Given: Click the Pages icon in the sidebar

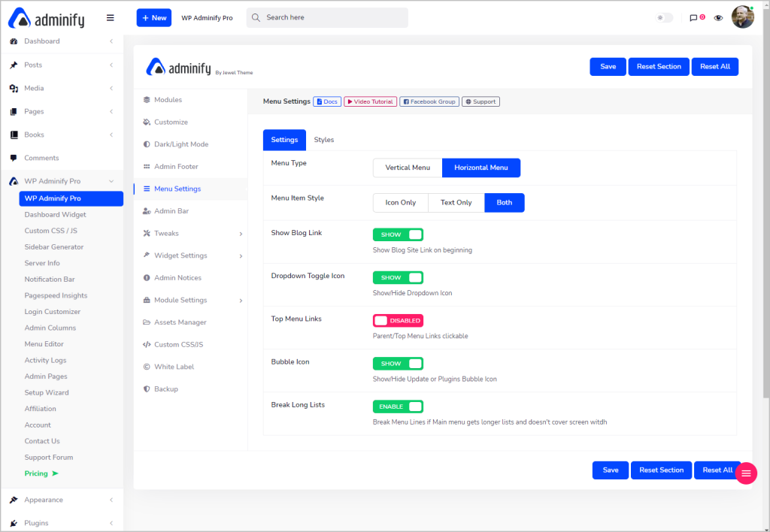Looking at the screenshot, I should [14, 111].
